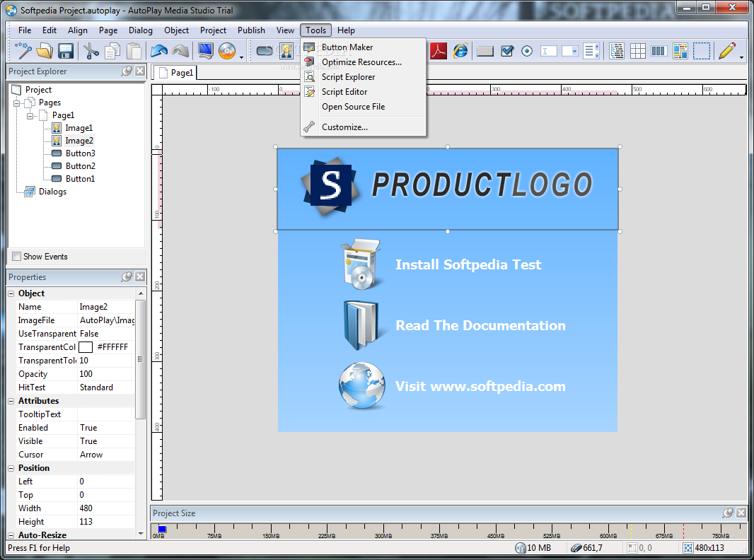Viewport: 754px width, 560px height.
Task: Close the Project Explorer panel
Action: coord(140,71)
